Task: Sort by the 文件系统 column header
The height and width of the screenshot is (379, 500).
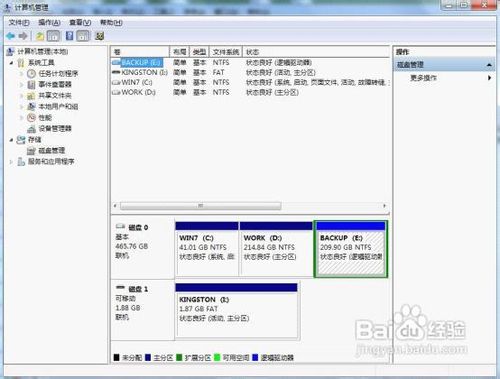Action: pyautogui.click(x=226, y=52)
